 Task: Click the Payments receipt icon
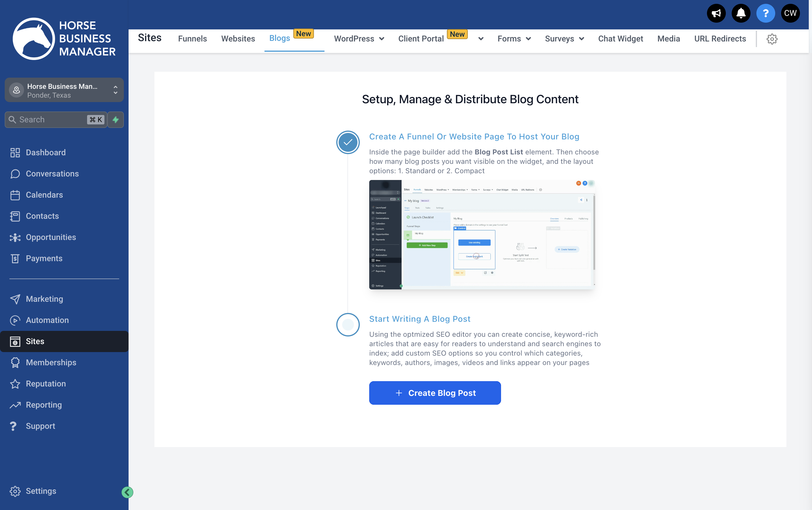pos(15,259)
